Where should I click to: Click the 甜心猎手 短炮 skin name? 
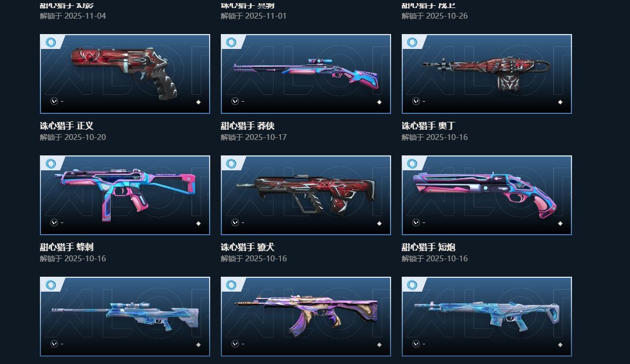(428, 247)
